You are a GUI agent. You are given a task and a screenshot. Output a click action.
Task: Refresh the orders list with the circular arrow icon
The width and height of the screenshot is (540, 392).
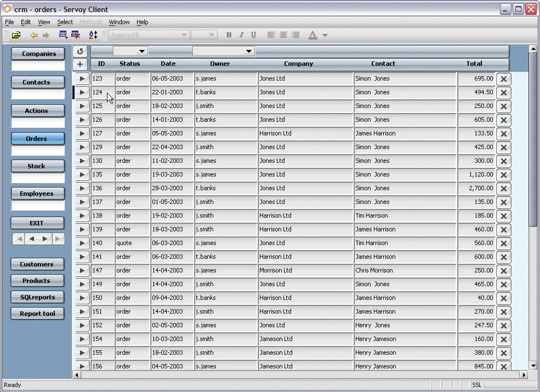(81, 50)
